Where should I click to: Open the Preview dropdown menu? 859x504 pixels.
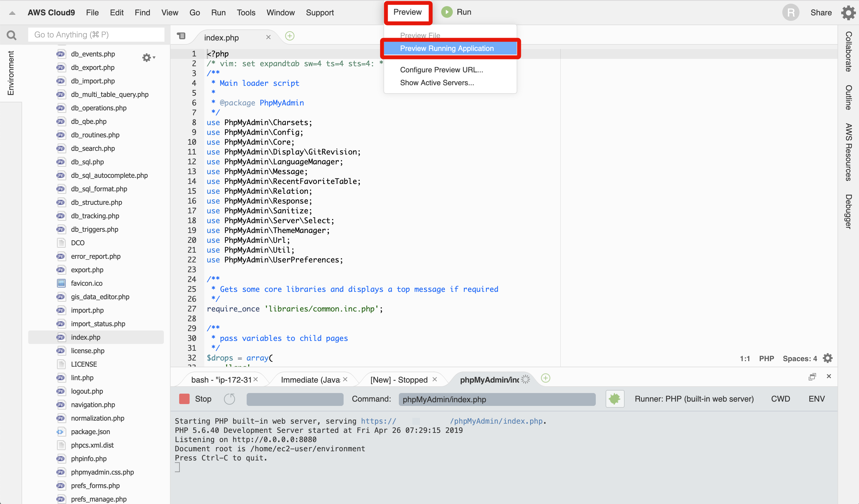[408, 12]
